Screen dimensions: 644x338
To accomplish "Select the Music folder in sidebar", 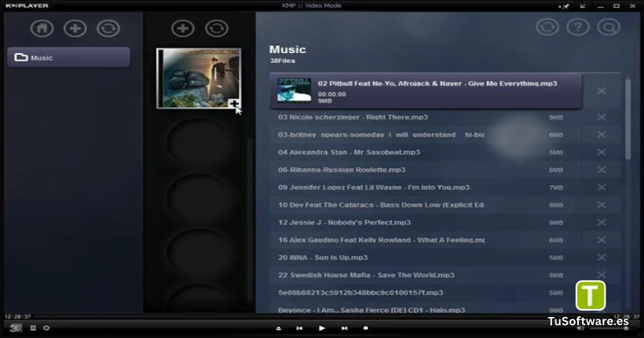I will coord(68,57).
